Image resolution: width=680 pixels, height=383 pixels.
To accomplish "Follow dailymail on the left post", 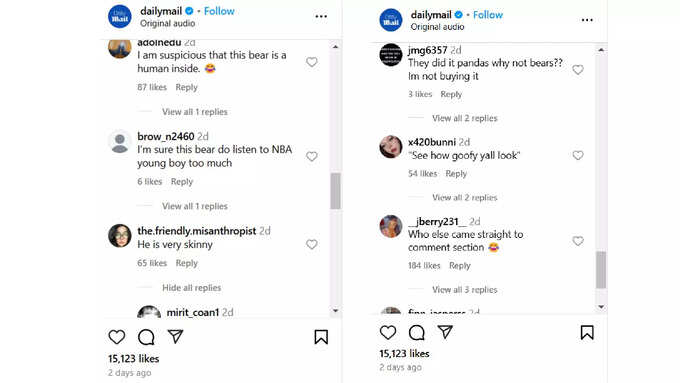I will coord(219,11).
